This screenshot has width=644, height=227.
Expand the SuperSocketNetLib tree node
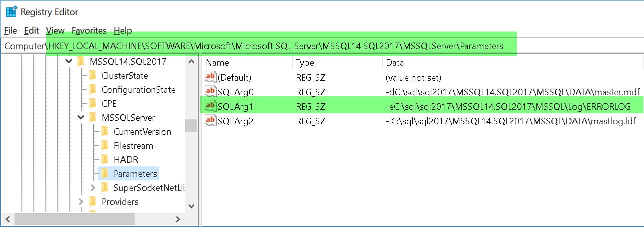point(93,188)
